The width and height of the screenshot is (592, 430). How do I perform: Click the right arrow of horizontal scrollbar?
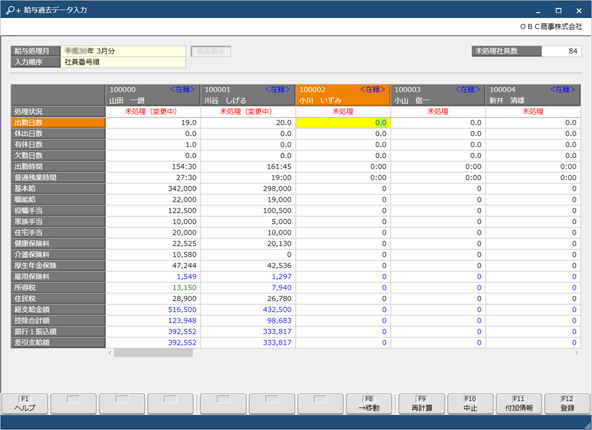577,353
